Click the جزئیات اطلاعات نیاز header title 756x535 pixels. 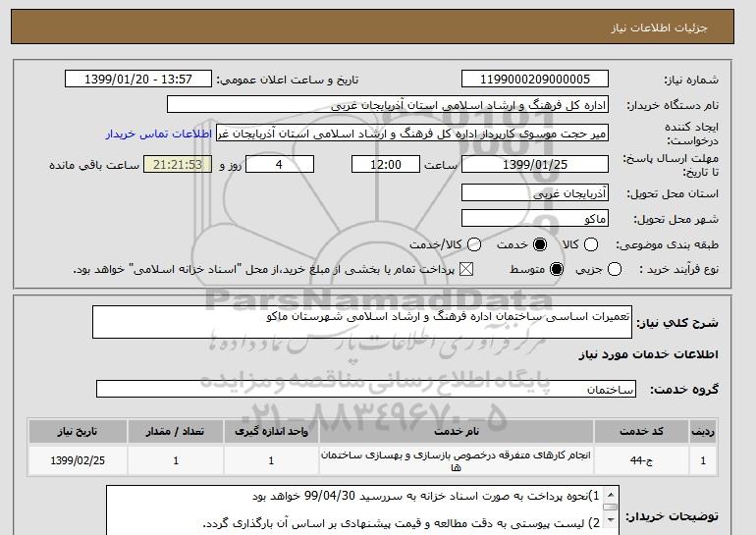(x=660, y=27)
